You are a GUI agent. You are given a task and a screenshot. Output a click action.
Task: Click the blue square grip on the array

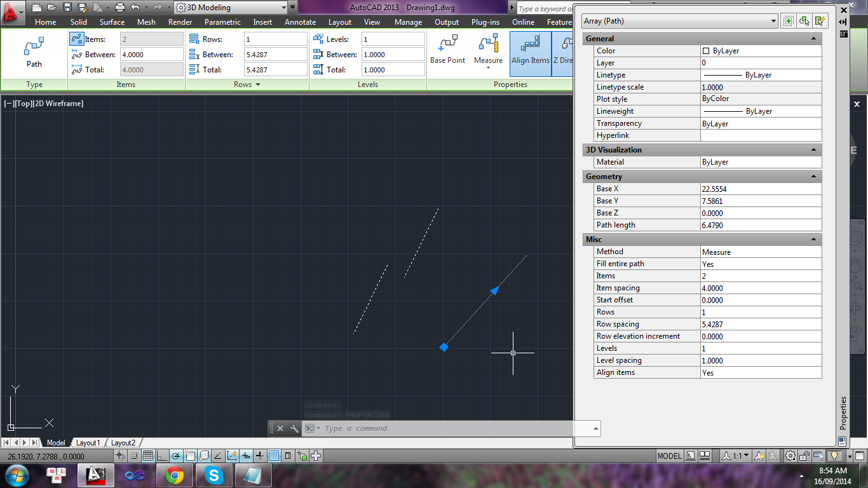[x=444, y=347]
